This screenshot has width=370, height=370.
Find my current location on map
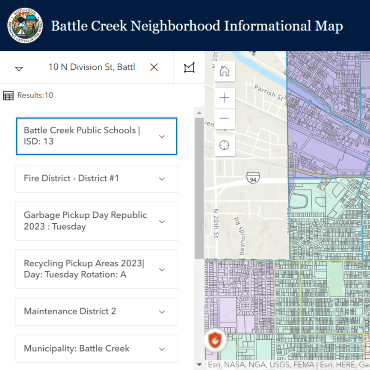(225, 145)
